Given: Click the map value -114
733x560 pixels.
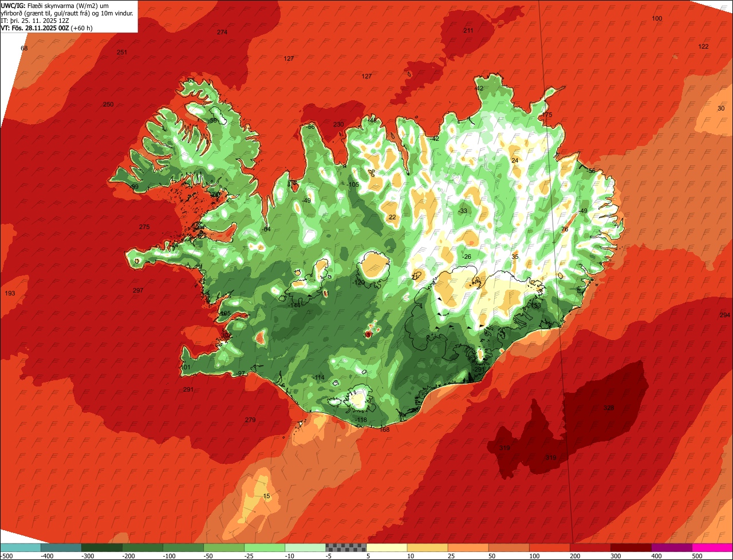Looking at the screenshot, I should [319, 377].
